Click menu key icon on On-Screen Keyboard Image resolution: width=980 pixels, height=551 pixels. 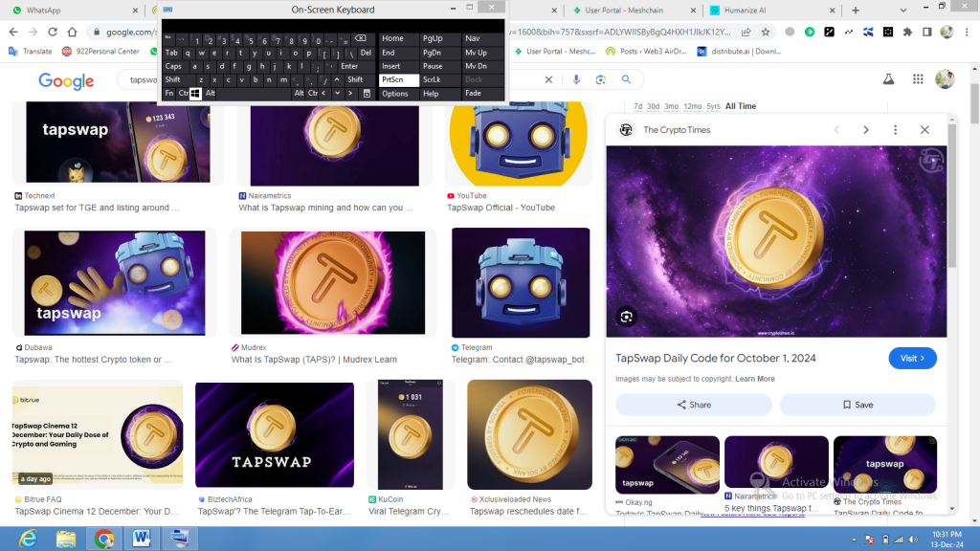coord(367,93)
